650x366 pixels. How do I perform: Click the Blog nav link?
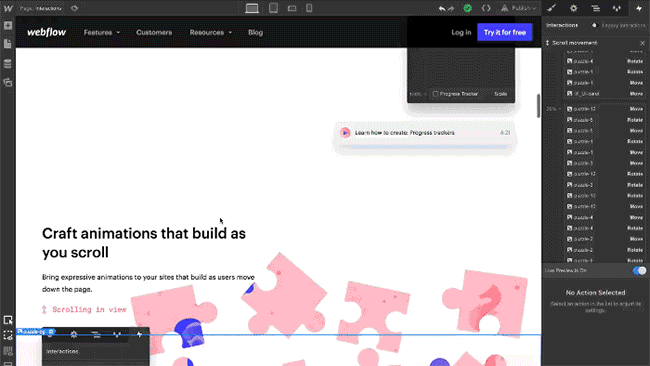click(x=255, y=32)
